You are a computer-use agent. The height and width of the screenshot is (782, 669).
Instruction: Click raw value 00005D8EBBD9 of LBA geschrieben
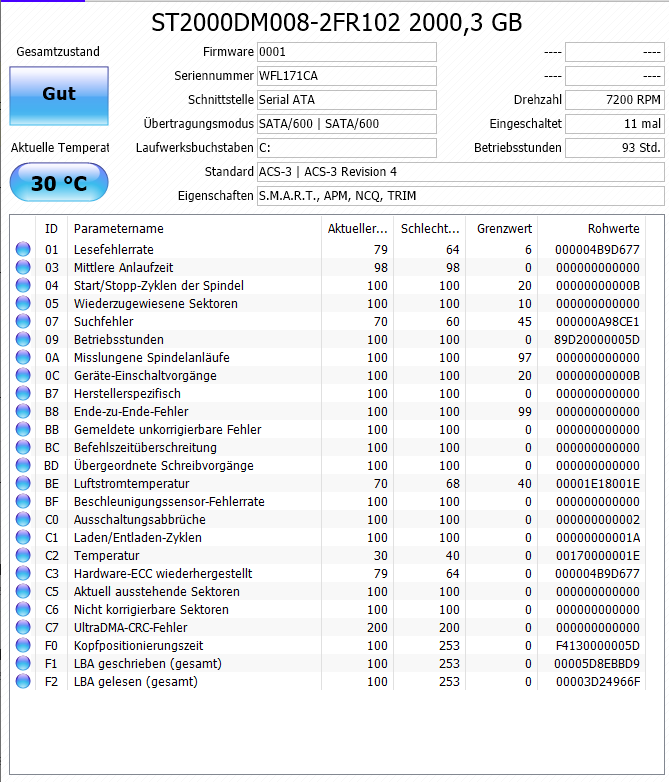click(x=597, y=664)
